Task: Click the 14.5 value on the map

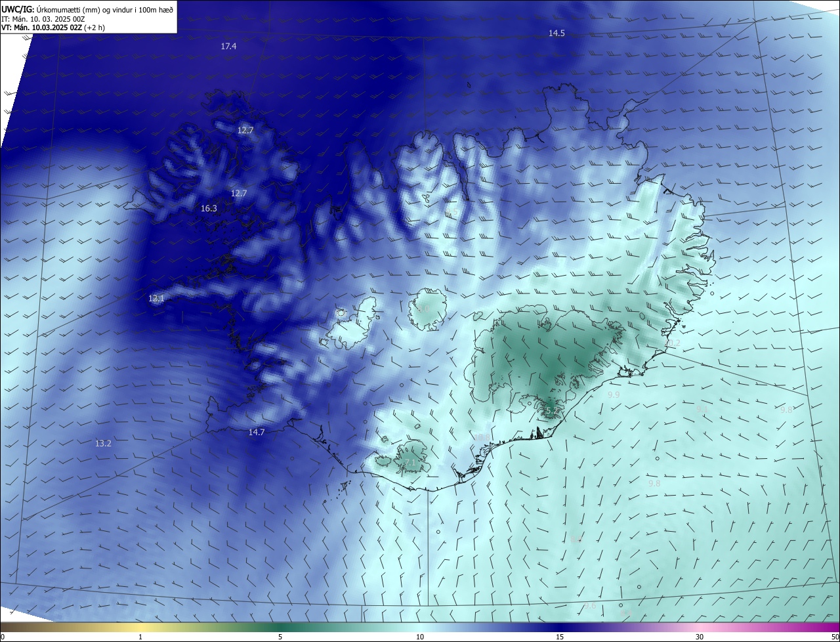Action: [556, 33]
